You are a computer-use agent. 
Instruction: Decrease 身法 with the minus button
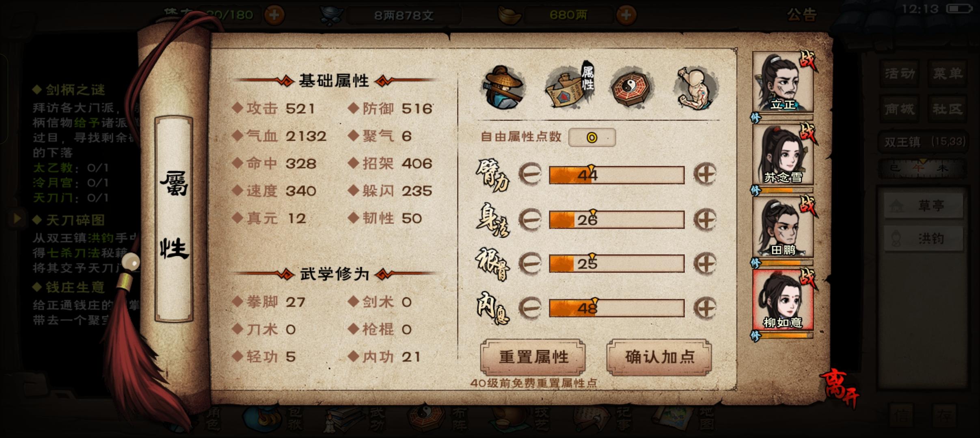coord(530,219)
